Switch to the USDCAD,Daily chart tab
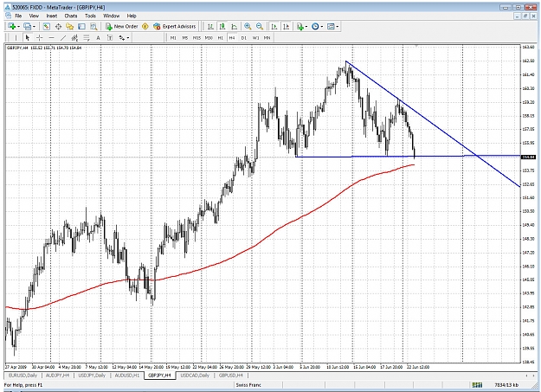The width and height of the screenshot is (541, 392). (195, 376)
